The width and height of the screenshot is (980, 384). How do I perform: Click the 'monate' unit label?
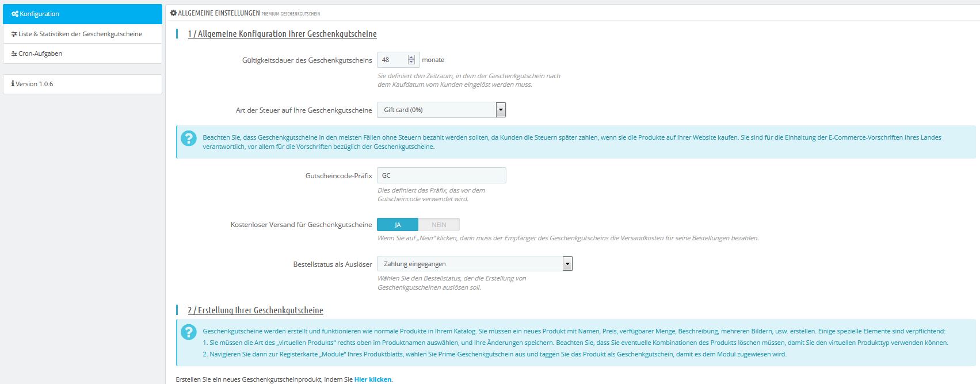tap(433, 60)
